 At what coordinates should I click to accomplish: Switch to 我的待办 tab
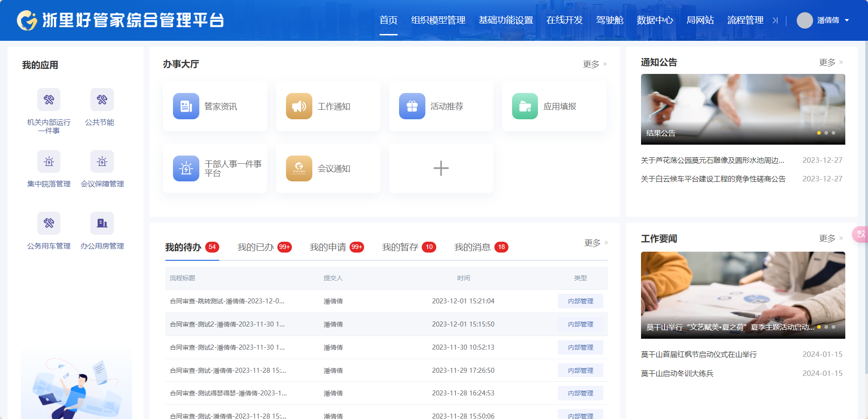click(x=183, y=247)
